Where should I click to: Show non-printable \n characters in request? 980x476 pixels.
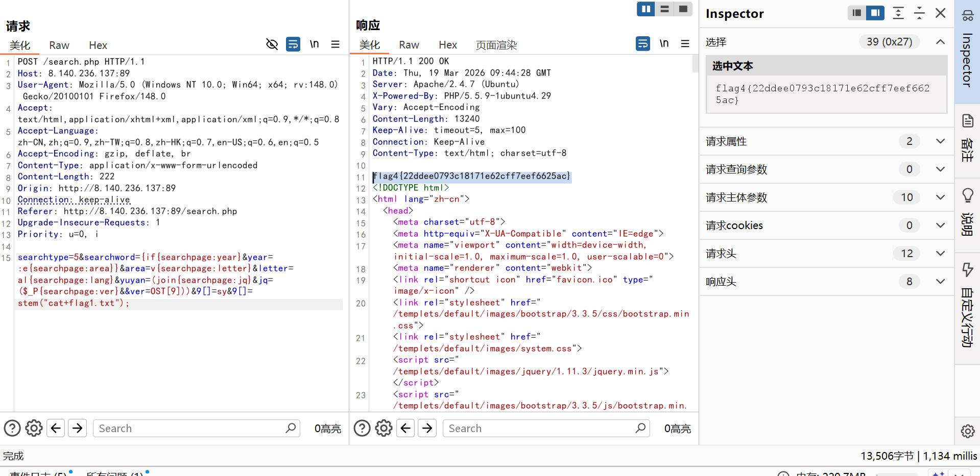(315, 44)
